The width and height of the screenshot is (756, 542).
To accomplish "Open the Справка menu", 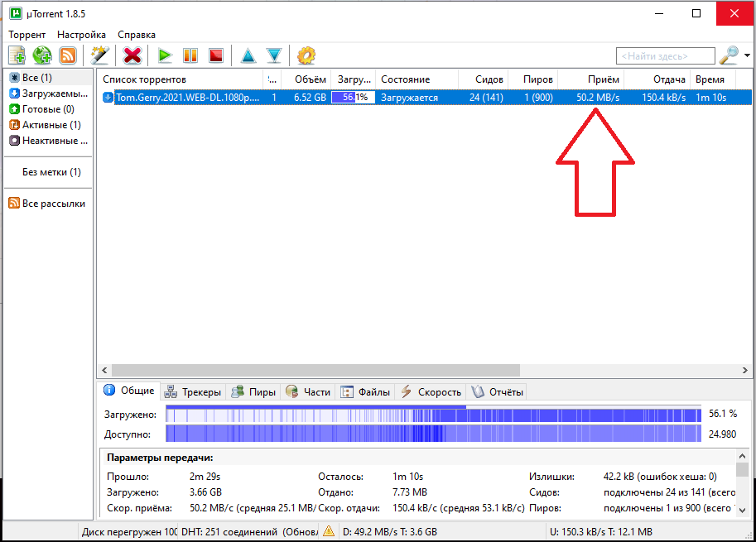I will (137, 35).
